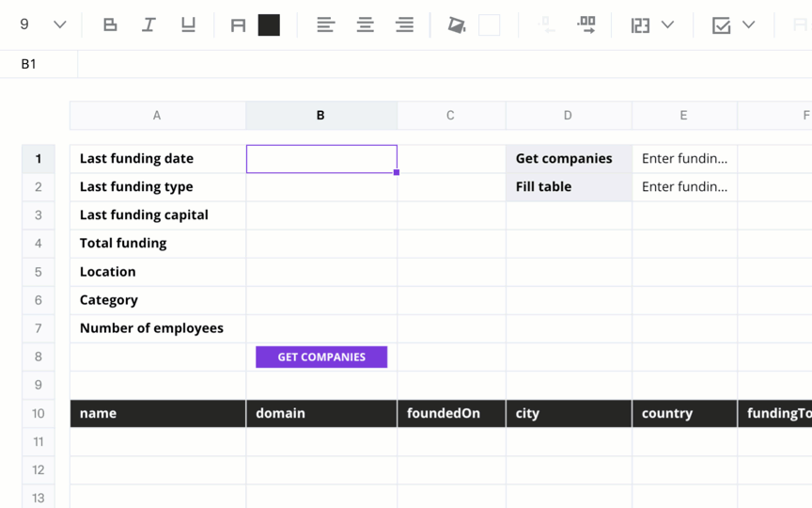Select row 13 header

click(39, 499)
